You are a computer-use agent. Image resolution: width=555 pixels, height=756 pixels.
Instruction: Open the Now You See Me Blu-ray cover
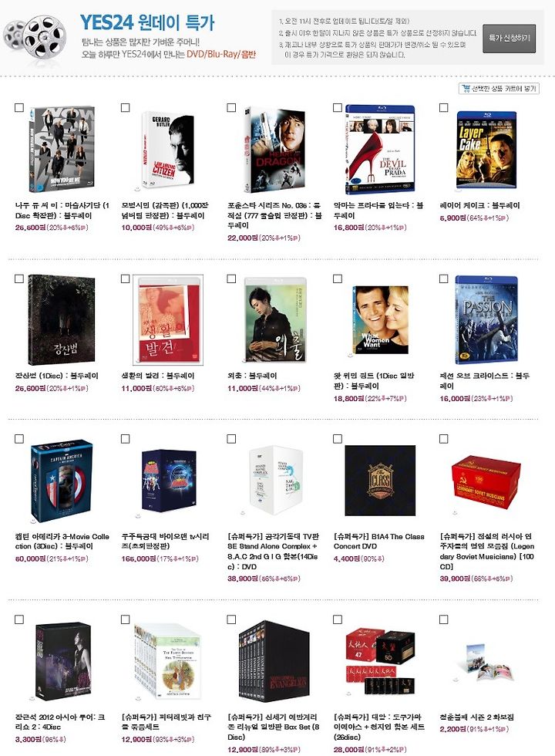pos(62,149)
